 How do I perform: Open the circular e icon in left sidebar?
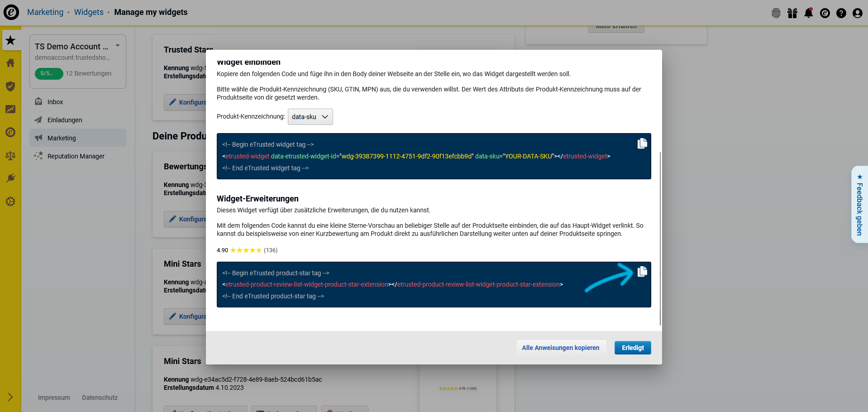(10, 132)
